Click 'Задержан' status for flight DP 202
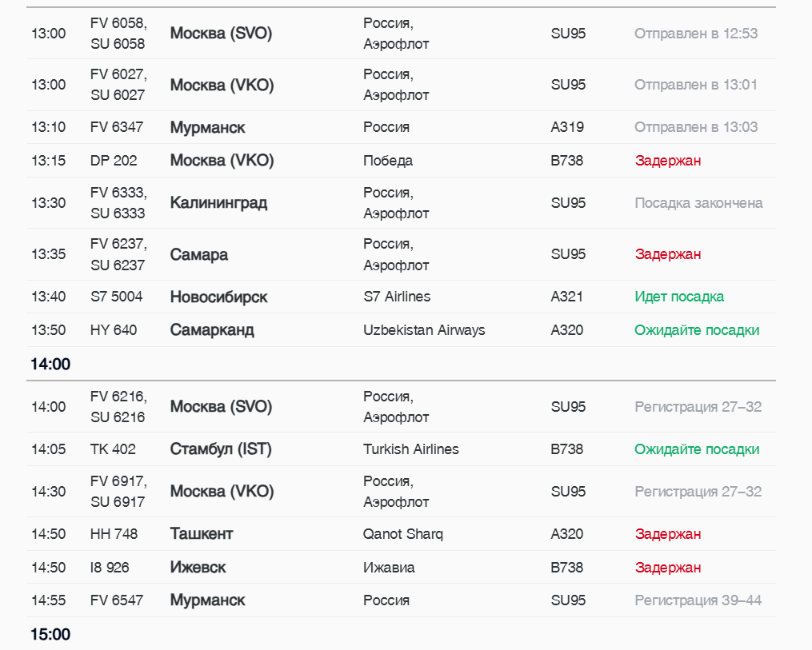This screenshot has width=812, height=650. coord(667,161)
